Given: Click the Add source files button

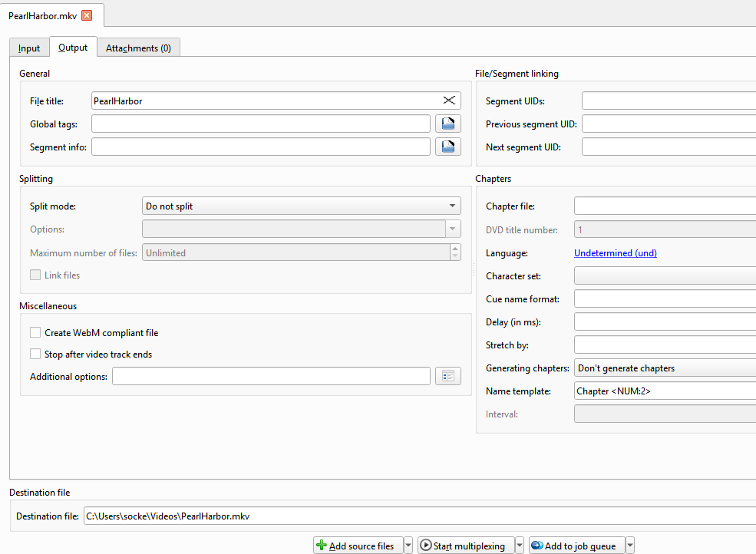Looking at the screenshot, I should 357,546.
